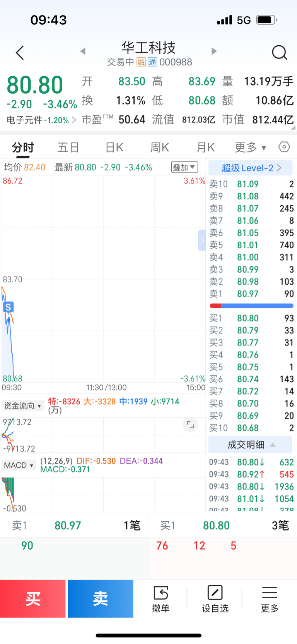
Task: Open the 更多 chart period dropdown
Action: 251,148
